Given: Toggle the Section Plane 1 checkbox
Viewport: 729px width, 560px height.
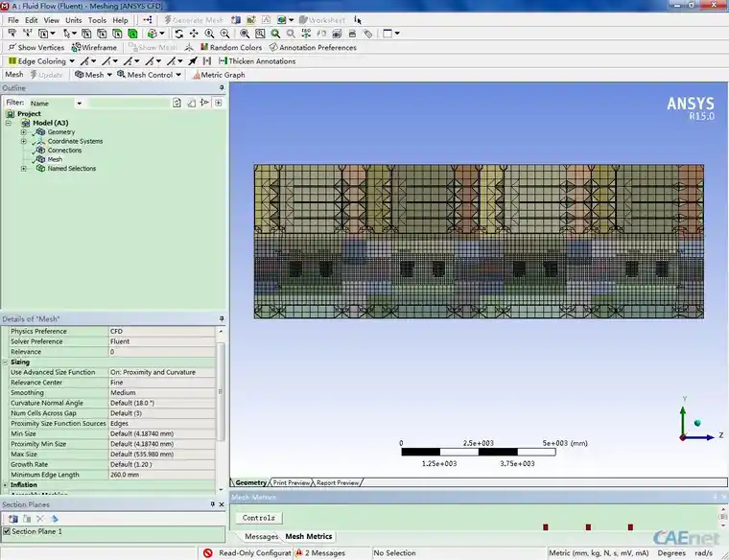Looking at the screenshot, I should (7, 531).
